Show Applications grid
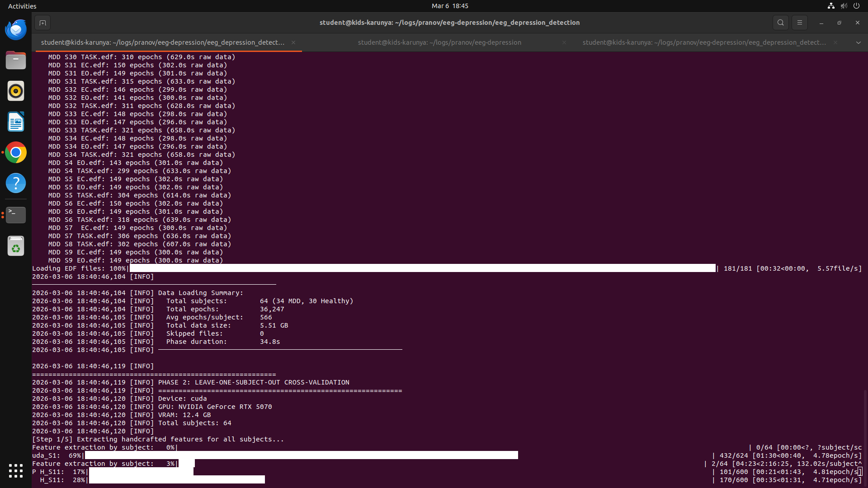Image resolution: width=868 pixels, height=488 pixels. 16,471
